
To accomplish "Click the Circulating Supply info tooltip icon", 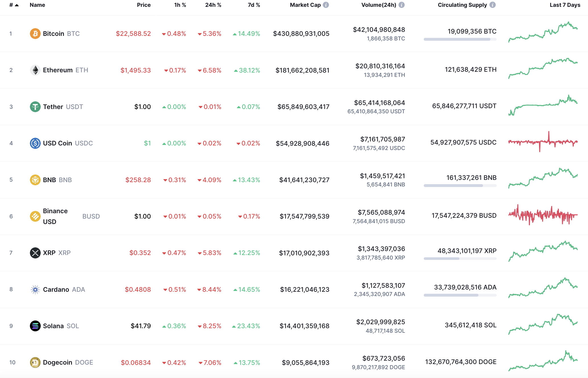I will (492, 5).
